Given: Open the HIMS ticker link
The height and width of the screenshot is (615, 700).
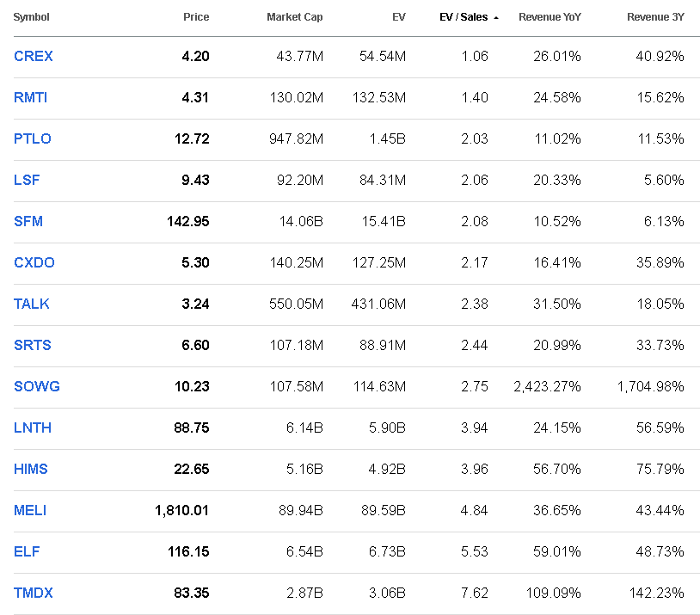Looking at the screenshot, I should [x=31, y=469].
